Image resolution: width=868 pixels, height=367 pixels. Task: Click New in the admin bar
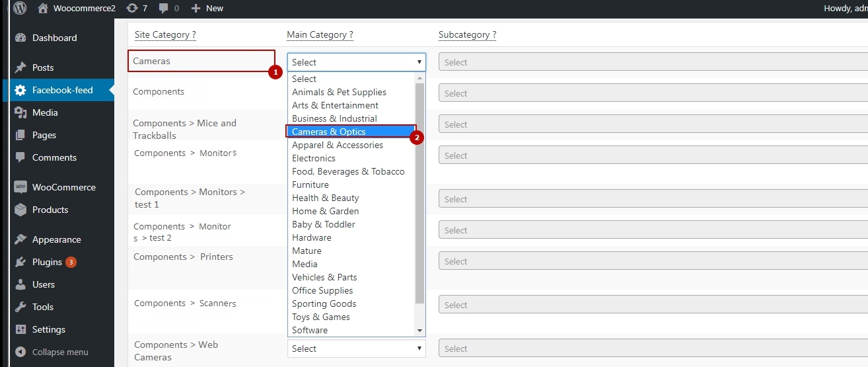point(207,9)
